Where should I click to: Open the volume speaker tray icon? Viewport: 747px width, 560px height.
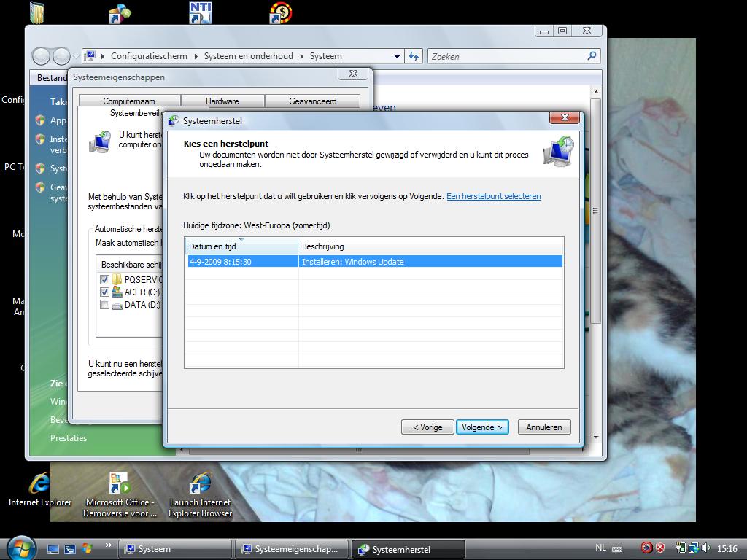[x=705, y=548]
